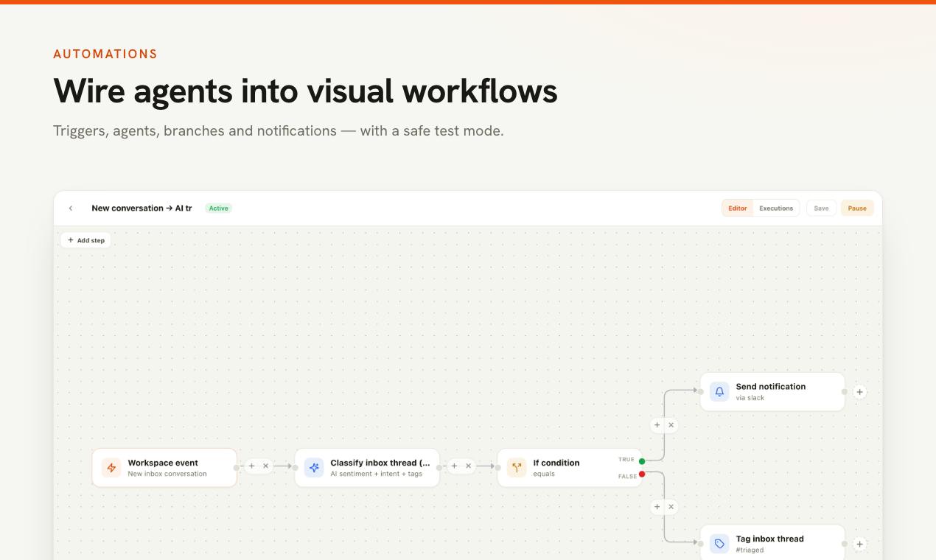Click the Classify inbox thread sparkle icon

[314, 468]
